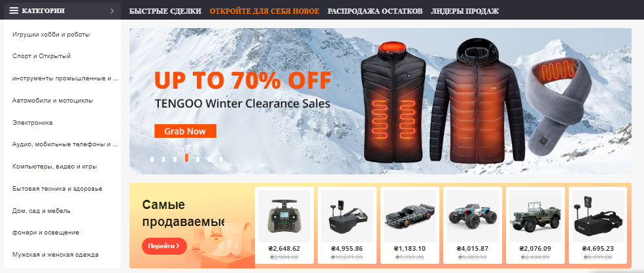
Task: Open the Электроника category
Action: coord(33,123)
